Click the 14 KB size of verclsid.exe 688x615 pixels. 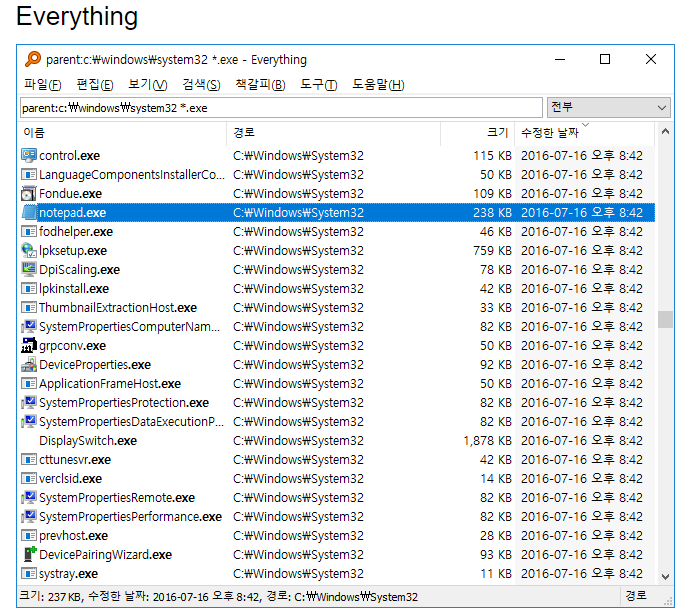click(496, 479)
